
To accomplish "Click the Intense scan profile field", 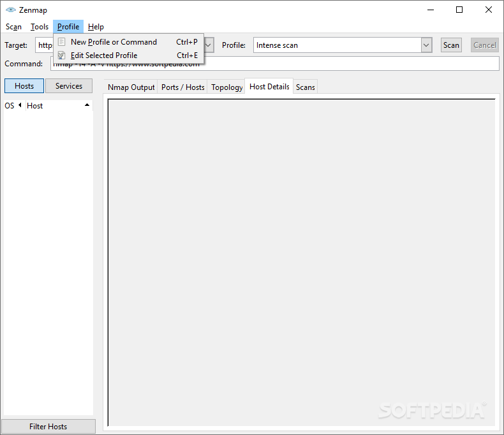I will [x=337, y=45].
